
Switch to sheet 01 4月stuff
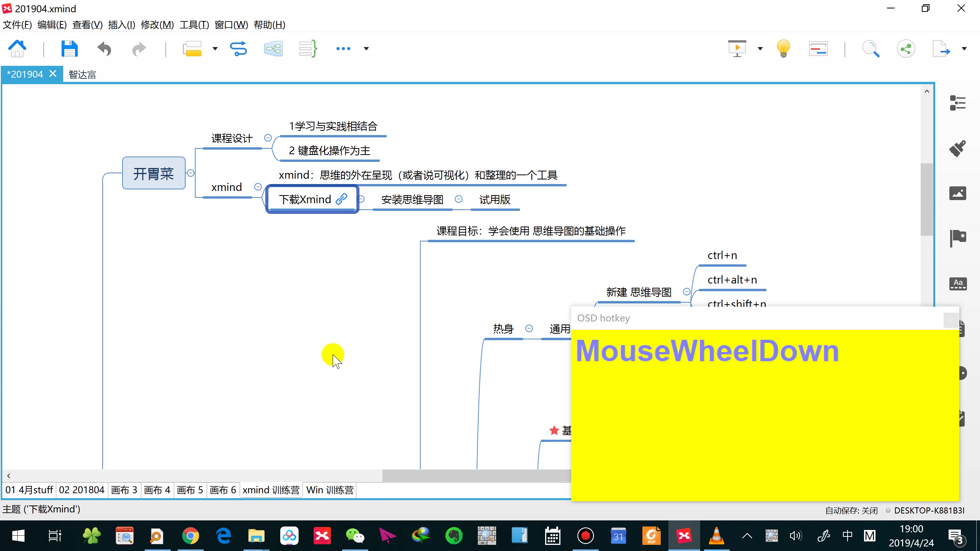[x=29, y=490]
